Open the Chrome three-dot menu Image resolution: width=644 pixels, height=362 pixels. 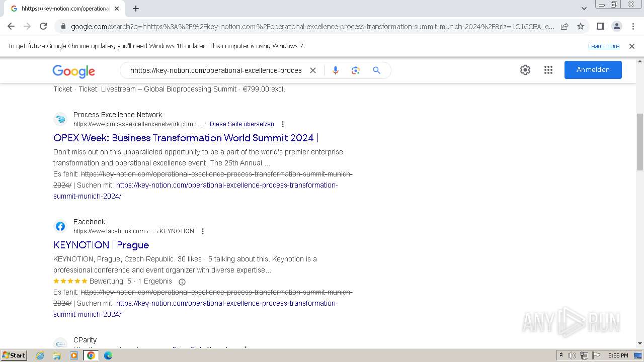(632, 26)
